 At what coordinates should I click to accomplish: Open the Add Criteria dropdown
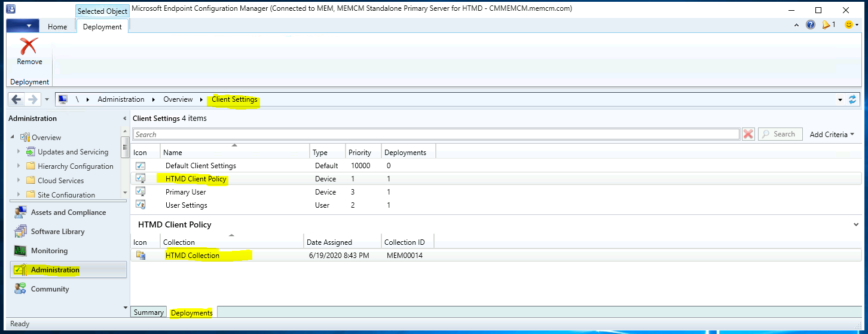(832, 134)
